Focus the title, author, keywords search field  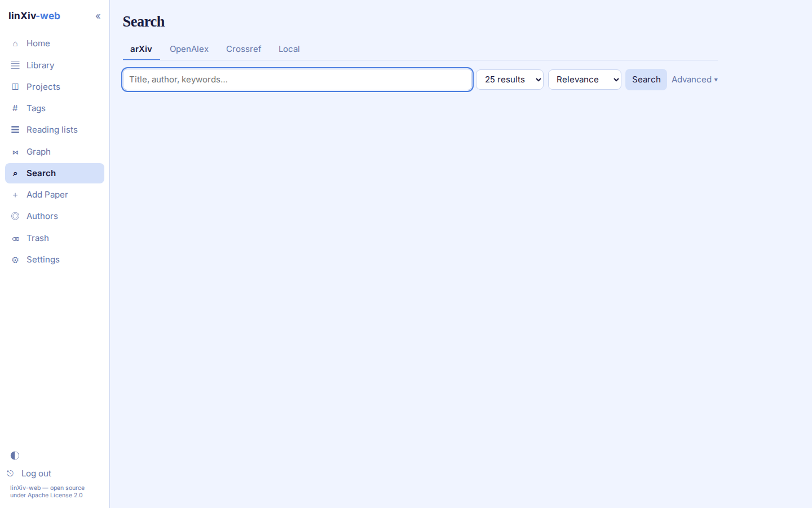coord(298,80)
